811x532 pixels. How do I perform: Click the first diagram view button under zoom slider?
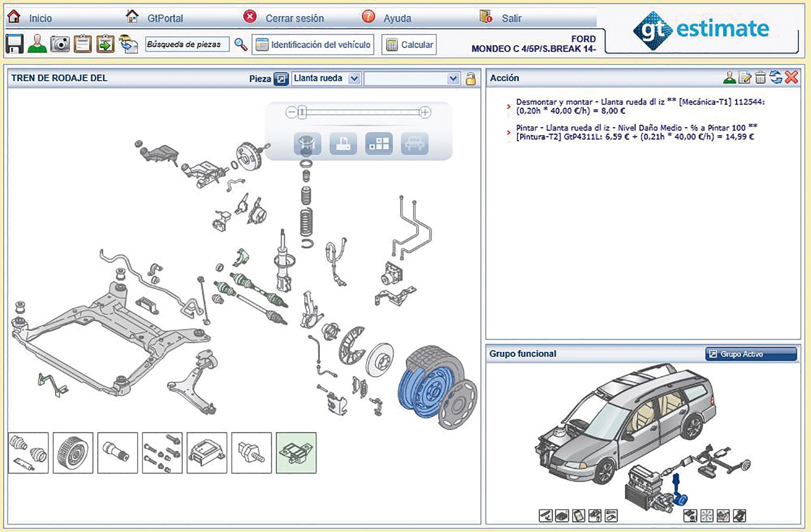[x=307, y=144]
